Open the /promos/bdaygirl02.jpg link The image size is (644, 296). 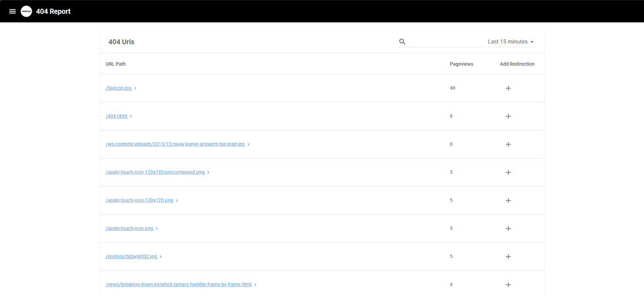click(x=131, y=257)
